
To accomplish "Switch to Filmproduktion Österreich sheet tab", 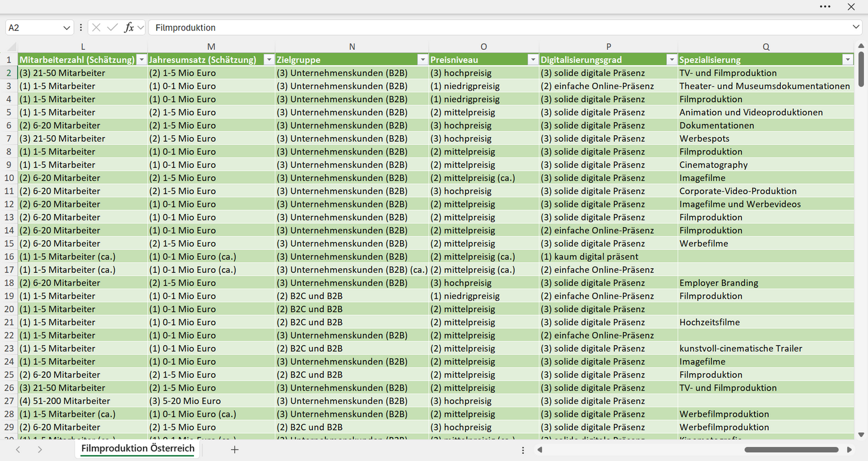I will [138, 448].
